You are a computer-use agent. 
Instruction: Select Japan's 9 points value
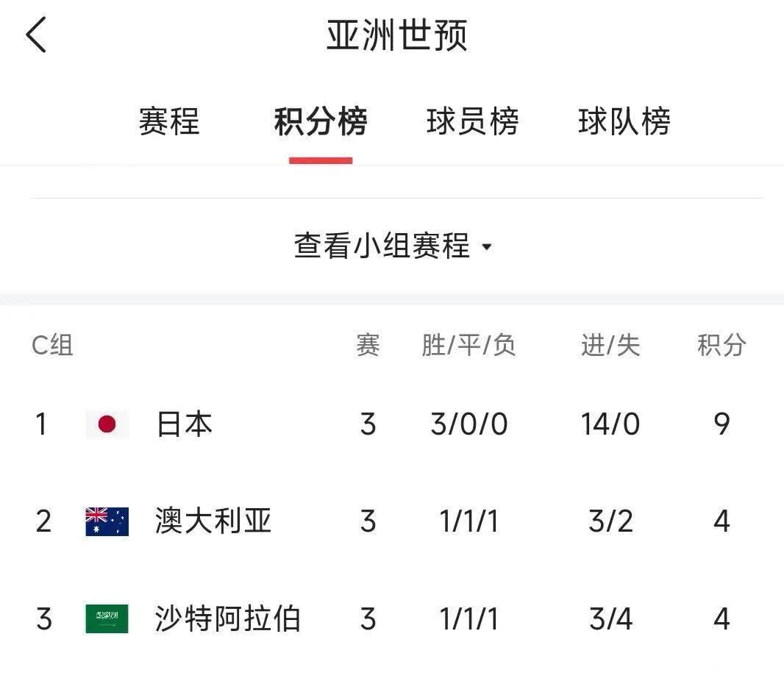721,424
